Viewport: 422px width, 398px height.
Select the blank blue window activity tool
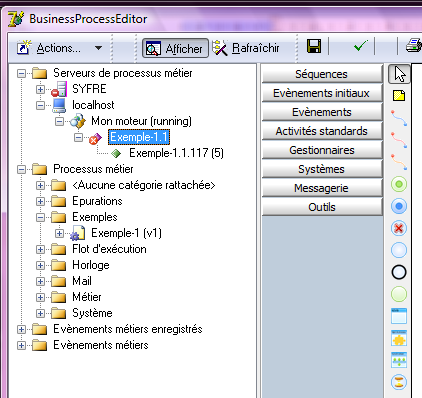(x=399, y=316)
